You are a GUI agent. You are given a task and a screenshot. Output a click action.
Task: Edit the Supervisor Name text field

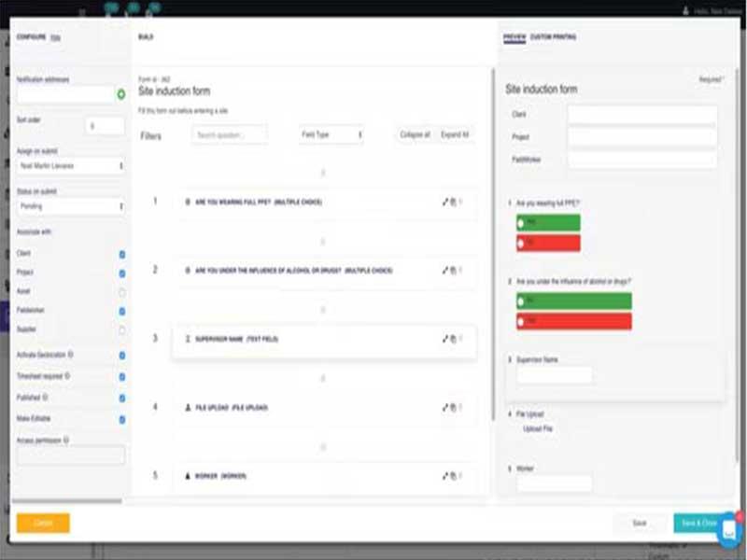(445, 339)
